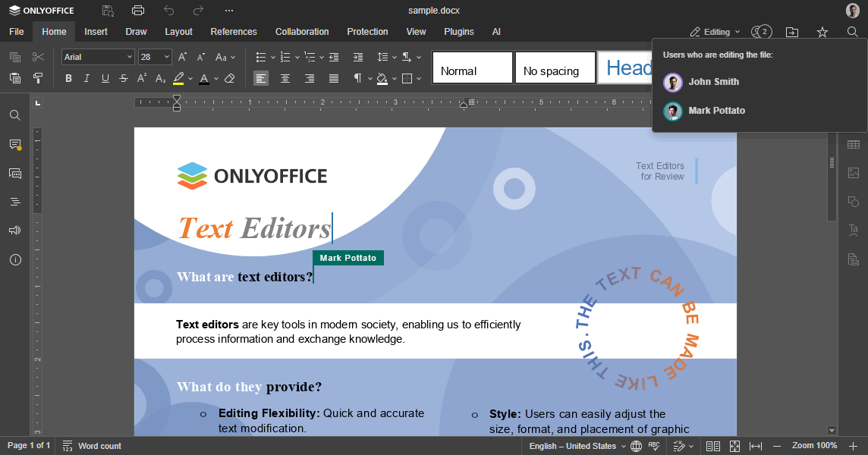This screenshot has width=868, height=455.
Task: Open Find from the left sidebar
Action: [15, 115]
